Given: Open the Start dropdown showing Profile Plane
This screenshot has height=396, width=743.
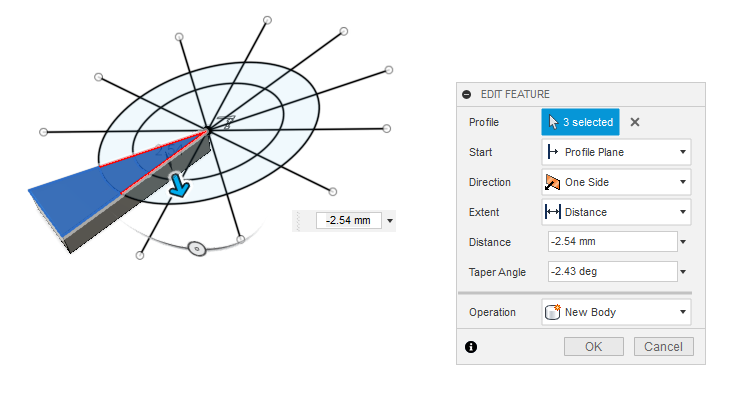Looking at the screenshot, I should pyautogui.click(x=616, y=152).
